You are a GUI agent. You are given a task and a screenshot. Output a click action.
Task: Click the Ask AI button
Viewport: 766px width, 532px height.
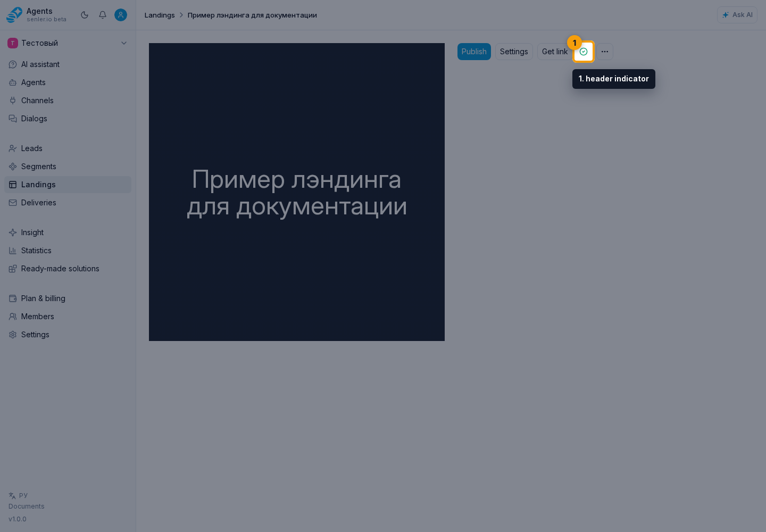737,15
